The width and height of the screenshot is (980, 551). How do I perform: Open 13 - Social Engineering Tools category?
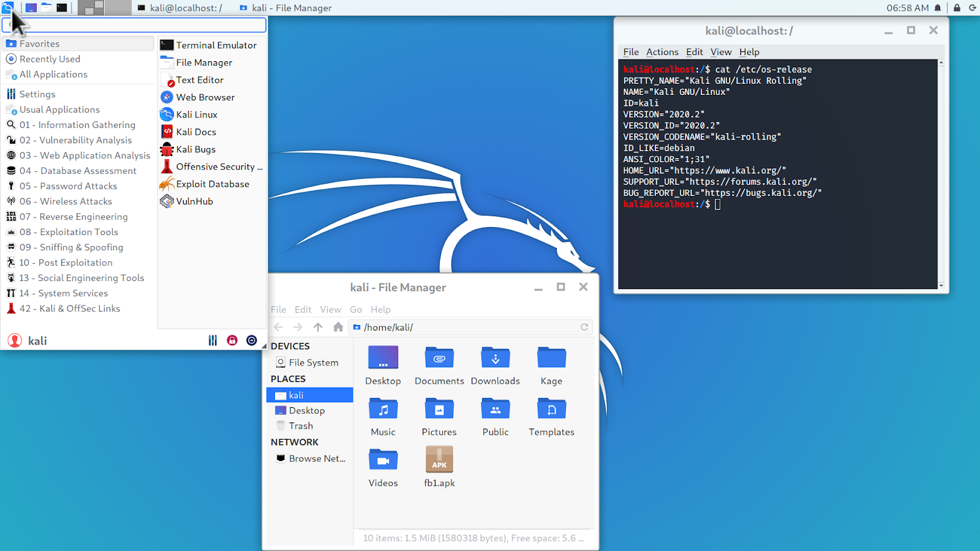click(79, 278)
